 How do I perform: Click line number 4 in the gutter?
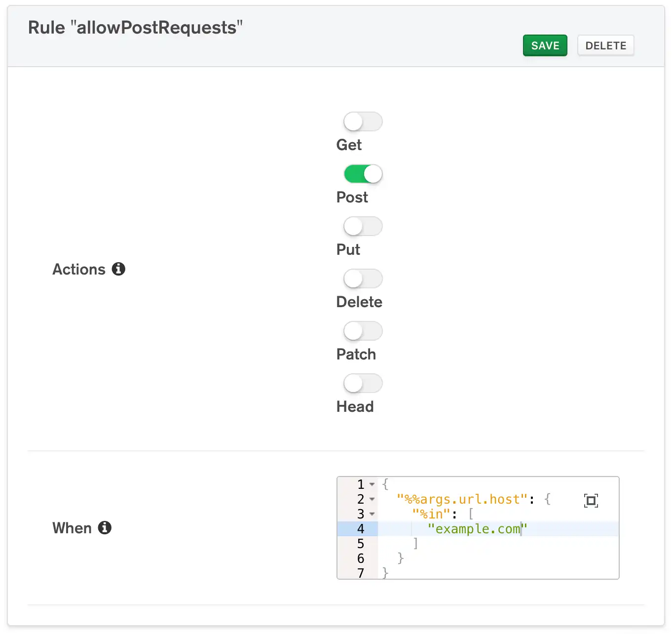point(360,529)
